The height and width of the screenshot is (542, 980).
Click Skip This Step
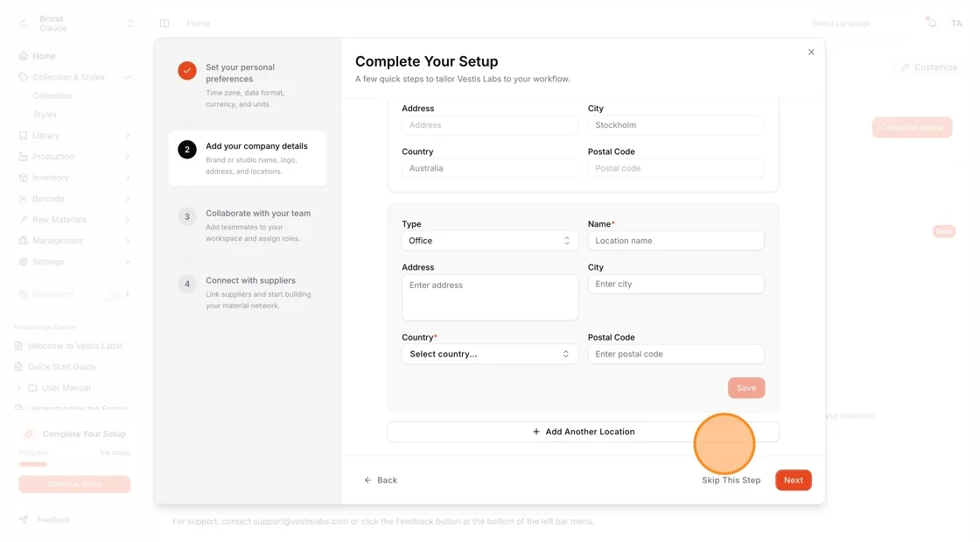coord(731,480)
